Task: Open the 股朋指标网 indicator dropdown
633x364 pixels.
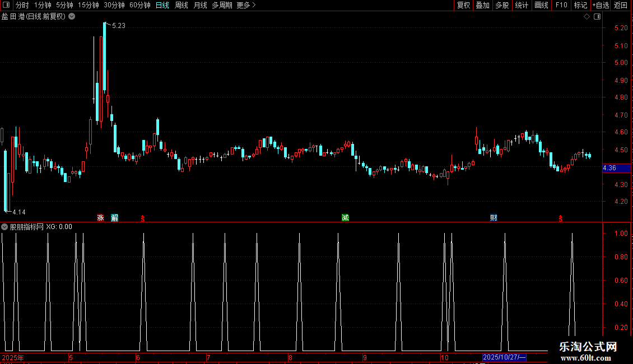Action: 4,227
